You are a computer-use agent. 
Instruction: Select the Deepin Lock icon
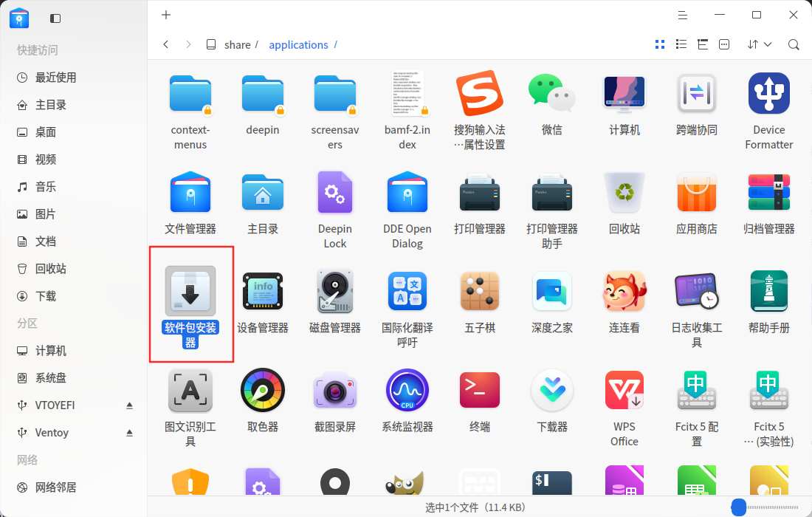point(335,192)
